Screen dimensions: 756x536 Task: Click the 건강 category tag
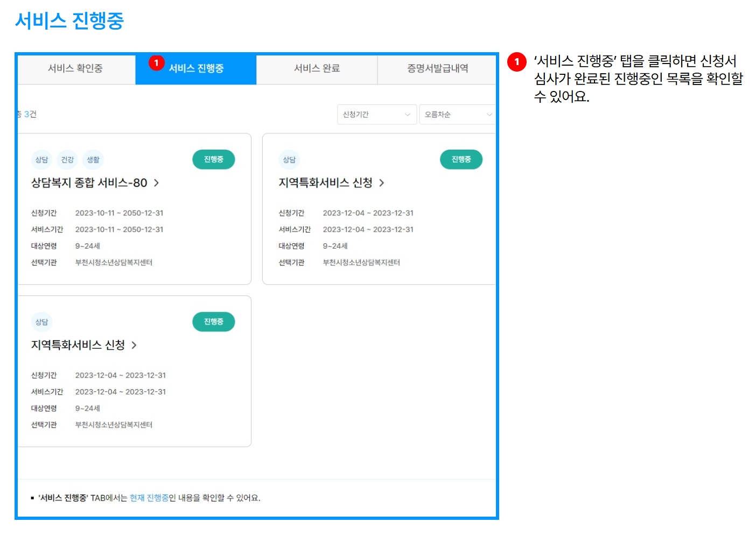click(67, 159)
